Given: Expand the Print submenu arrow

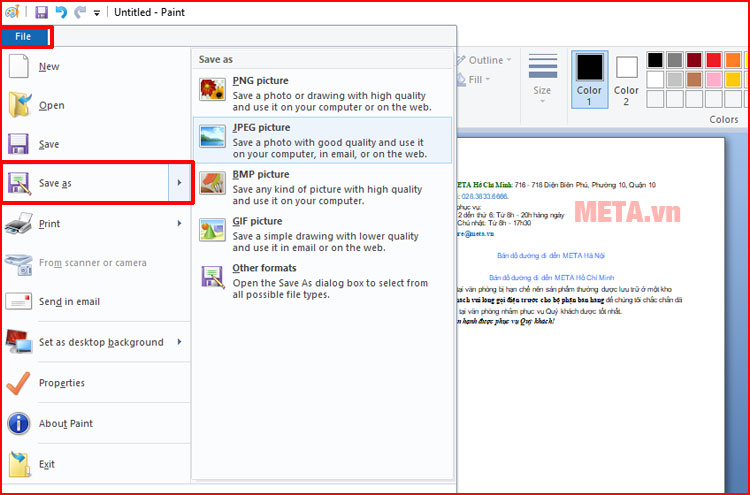Looking at the screenshot, I should (x=179, y=223).
